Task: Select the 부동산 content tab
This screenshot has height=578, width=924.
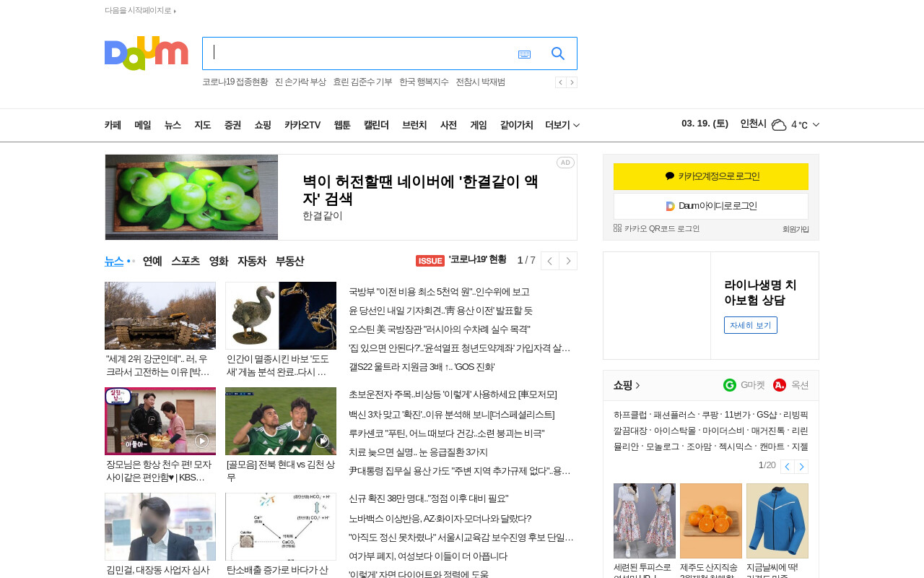Action: coord(289,261)
